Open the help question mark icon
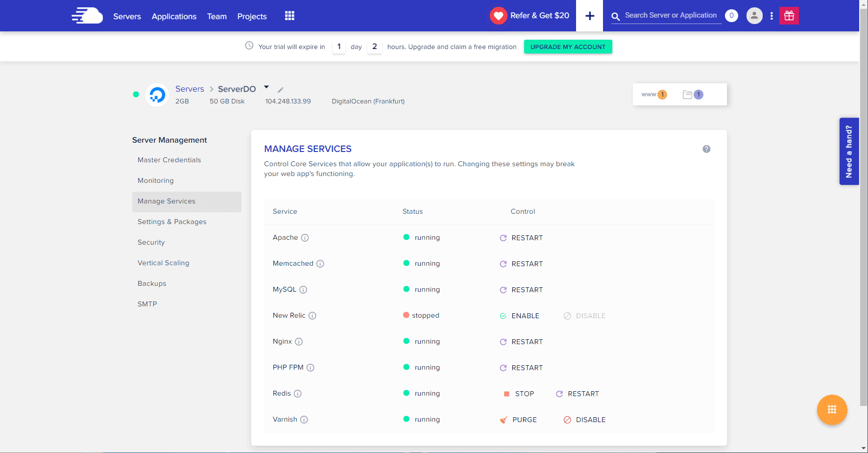This screenshot has width=868, height=453. point(706,149)
